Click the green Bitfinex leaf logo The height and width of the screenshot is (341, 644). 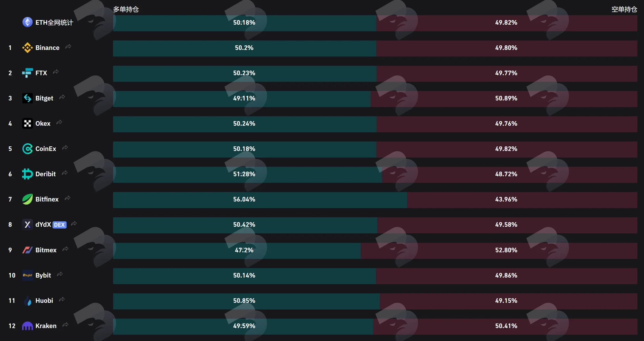pos(28,199)
